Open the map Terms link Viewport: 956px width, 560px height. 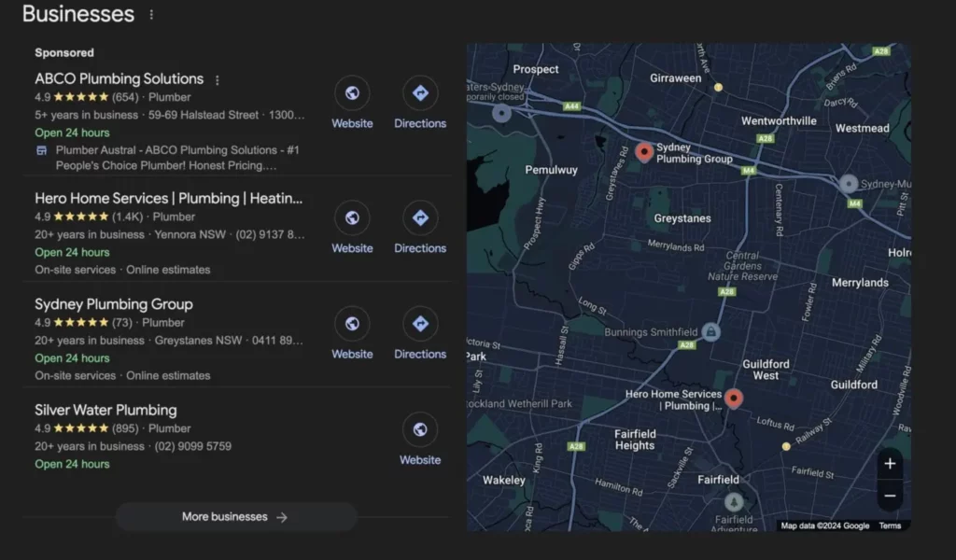tap(890, 525)
